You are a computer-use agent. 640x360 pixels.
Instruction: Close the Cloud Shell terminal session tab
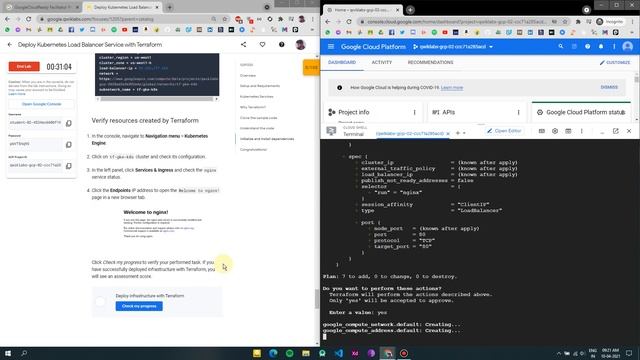[x=448, y=133]
